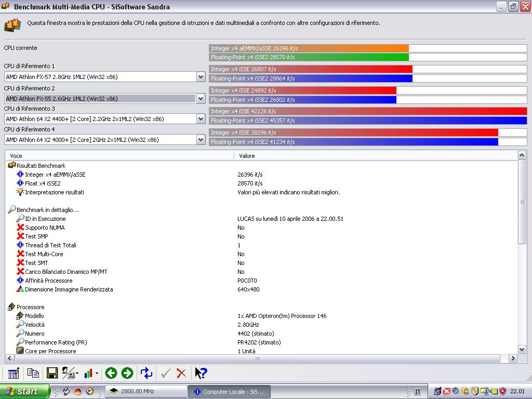The image size is (532, 399).
Task: Open the CPU di Riferimento 1 dropdown arrow
Action: pos(201,77)
